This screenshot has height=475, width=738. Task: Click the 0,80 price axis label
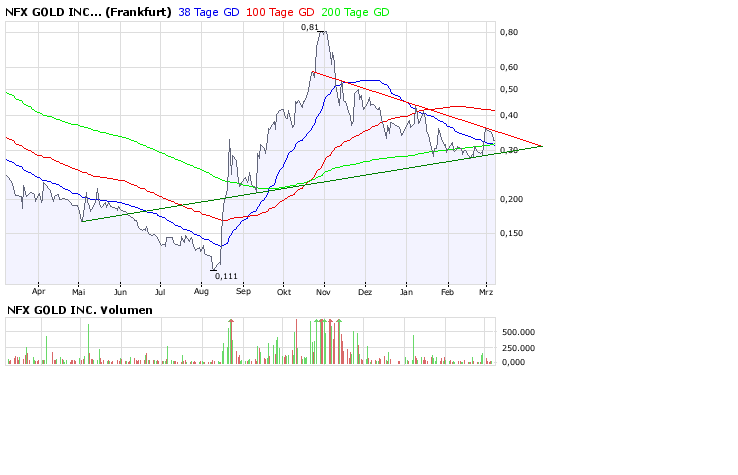pyautogui.click(x=508, y=32)
